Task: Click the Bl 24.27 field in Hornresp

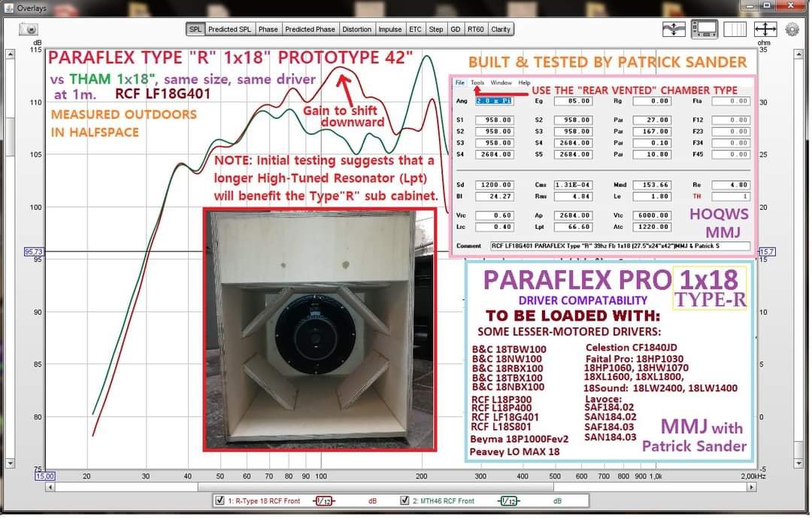Action: 495,197
